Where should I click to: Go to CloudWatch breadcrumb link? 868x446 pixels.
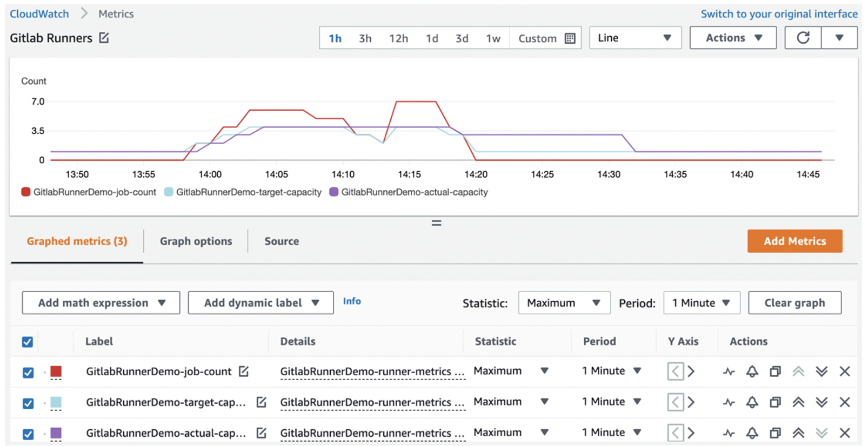(x=39, y=14)
